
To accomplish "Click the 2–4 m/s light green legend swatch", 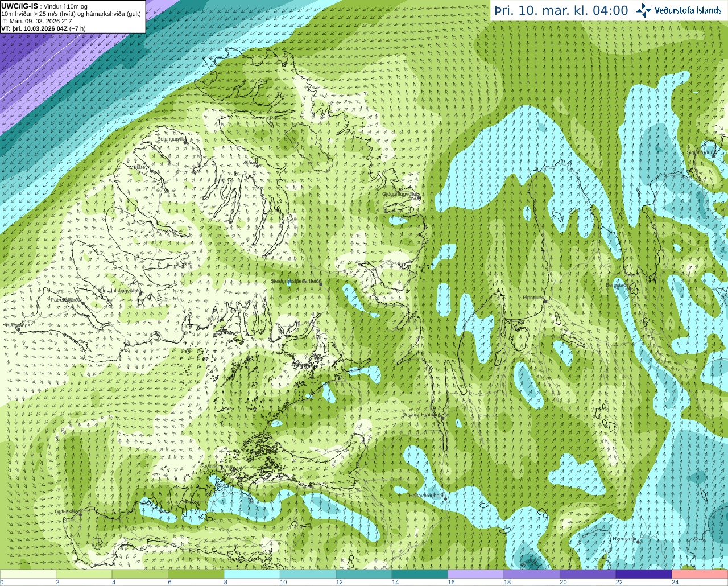I will pos(84,574).
